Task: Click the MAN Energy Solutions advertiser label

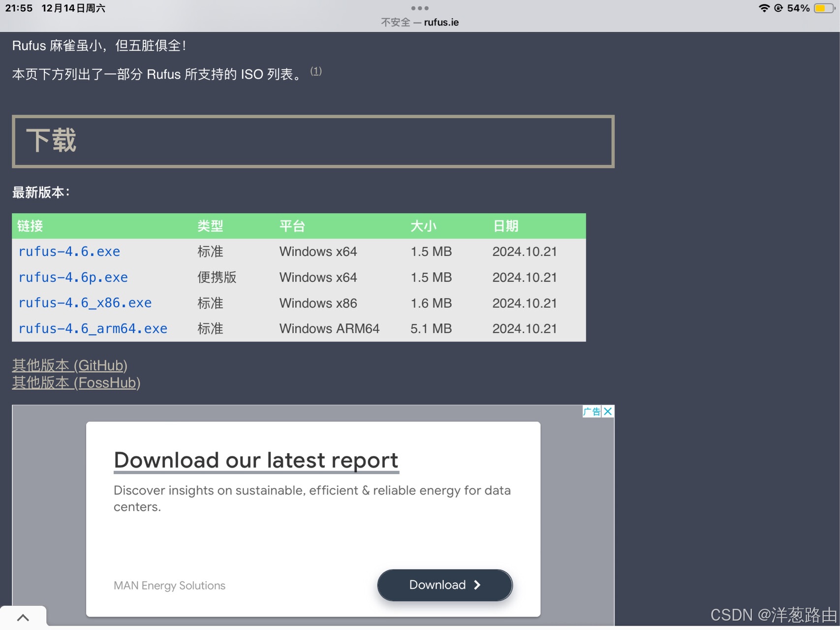Action: tap(170, 585)
